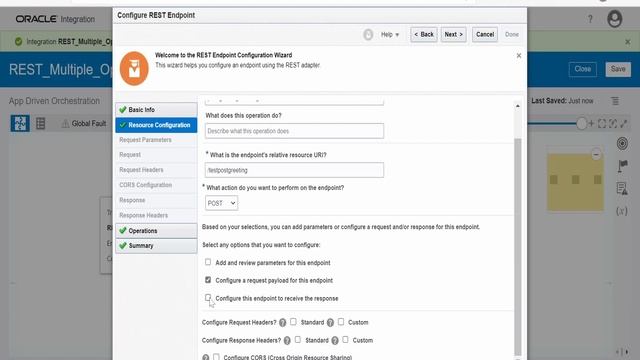
Task: Open Global Fault handler
Action: (84, 123)
